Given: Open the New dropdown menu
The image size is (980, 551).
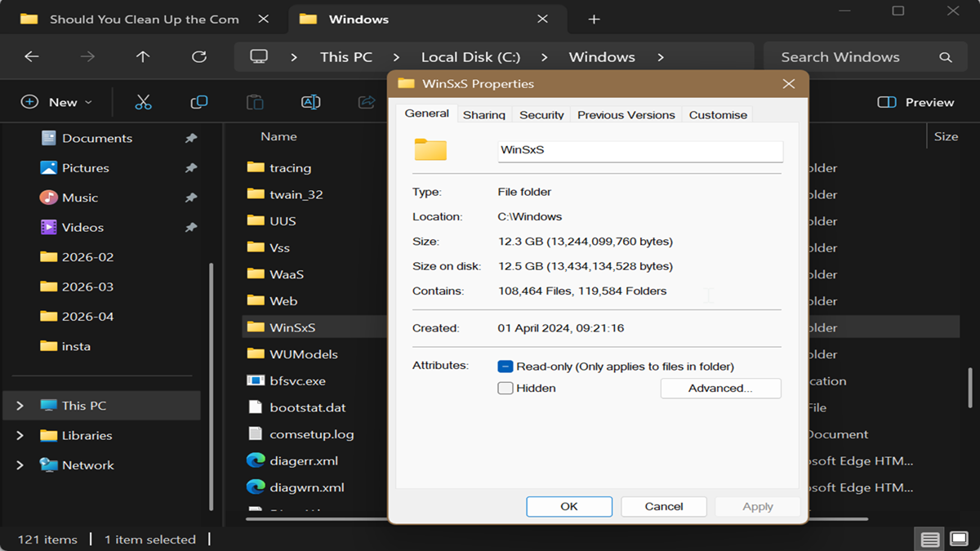Looking at the screenshot, I should (x=56, y=102).
